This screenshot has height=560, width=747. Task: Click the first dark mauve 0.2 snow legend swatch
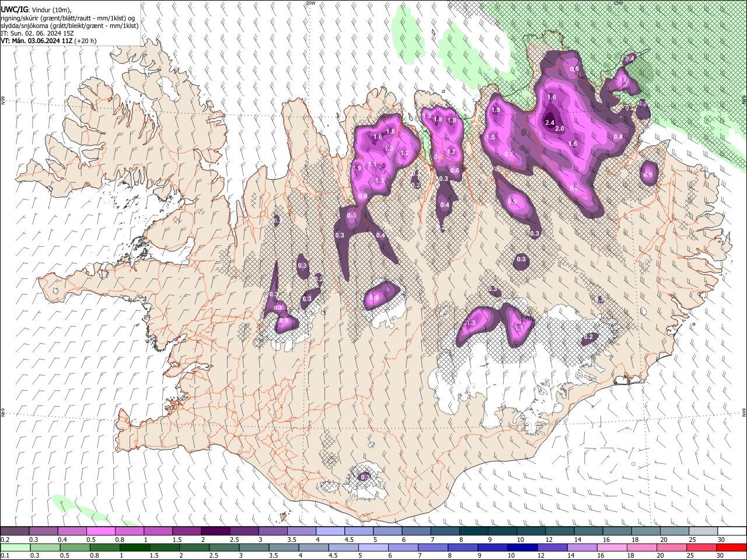(x=15, y=531)
